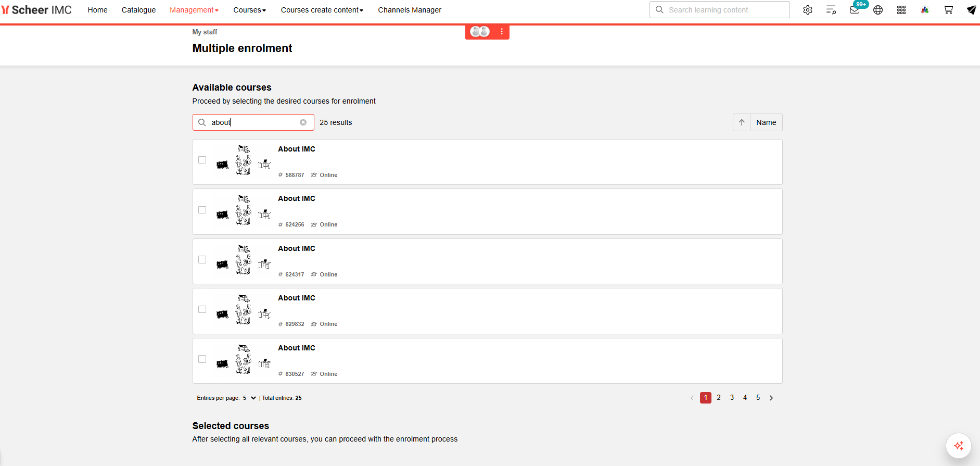This screenshot has width=980, height=466.
Task: Open the shopping cart icon
Action: tap(948, 10)
